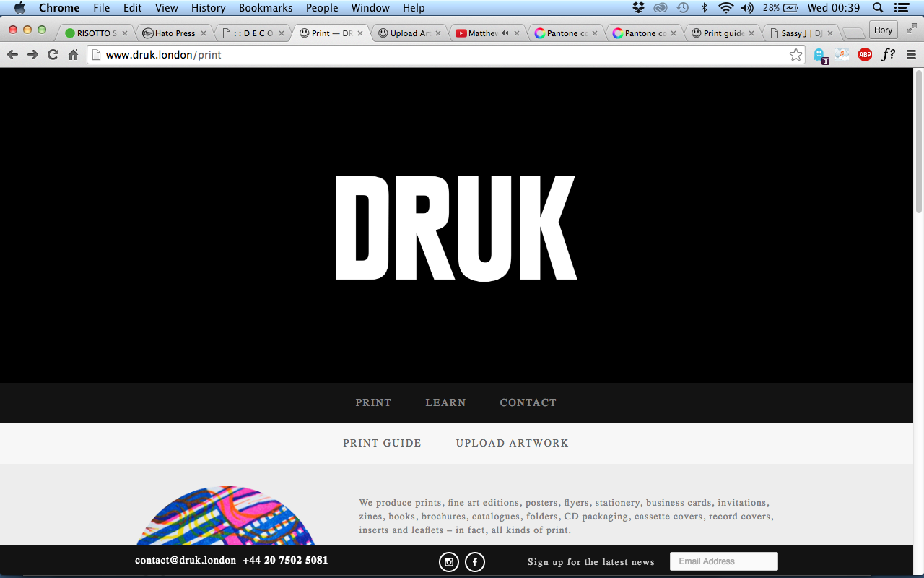Screen dimensions: 924x578
Task: Click the Wed 00:39 clock
Action: (834, 8)
